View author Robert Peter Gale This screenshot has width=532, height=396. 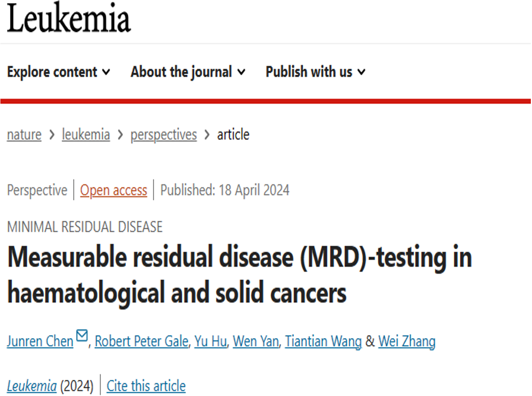click(x=142, y=341)
